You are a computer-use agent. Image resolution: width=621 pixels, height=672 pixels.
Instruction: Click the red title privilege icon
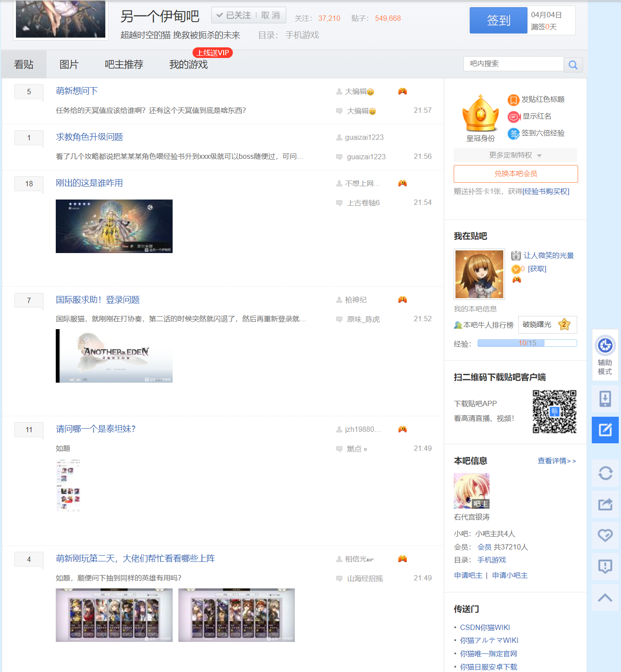click(x=513, y=100)
